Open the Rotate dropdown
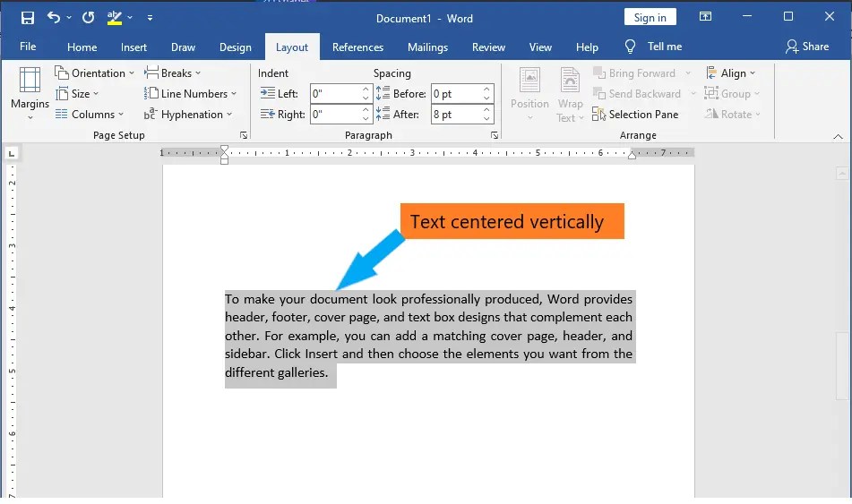The image size is (852, 504). [x=733, y=114]
